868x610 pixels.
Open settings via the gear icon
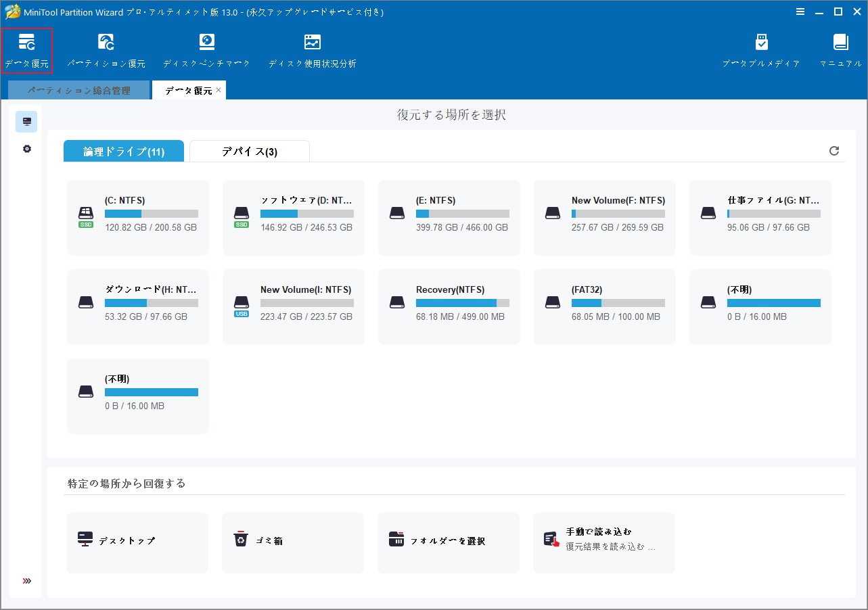tap(26, 149)
